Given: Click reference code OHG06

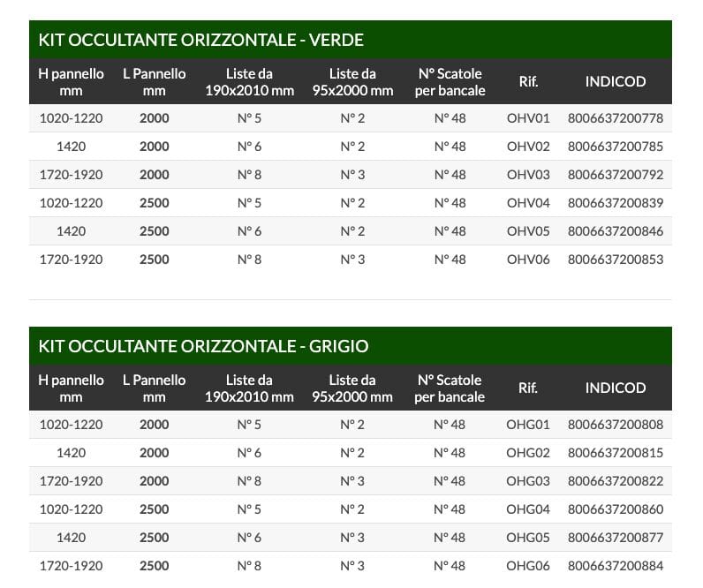Looking at the screenshot, I should click(528, 566).
